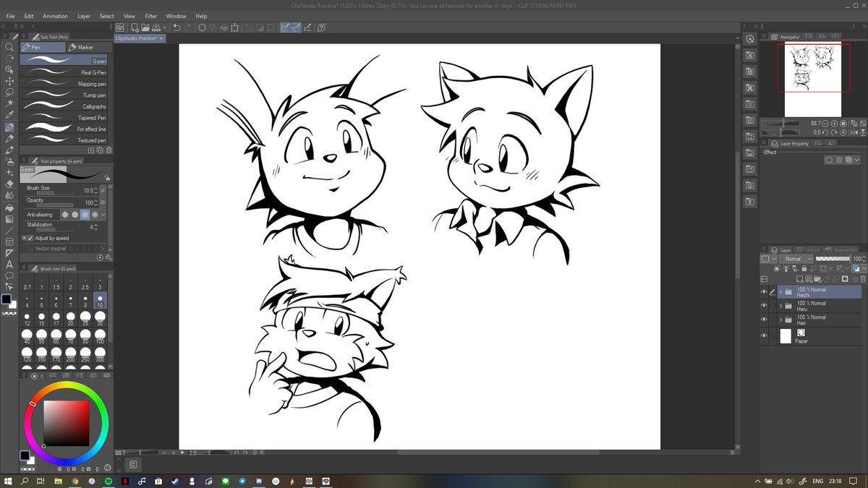Click the Navigator canvas thumbnail
The image size is (868, 488).
(x=813, y=80)
